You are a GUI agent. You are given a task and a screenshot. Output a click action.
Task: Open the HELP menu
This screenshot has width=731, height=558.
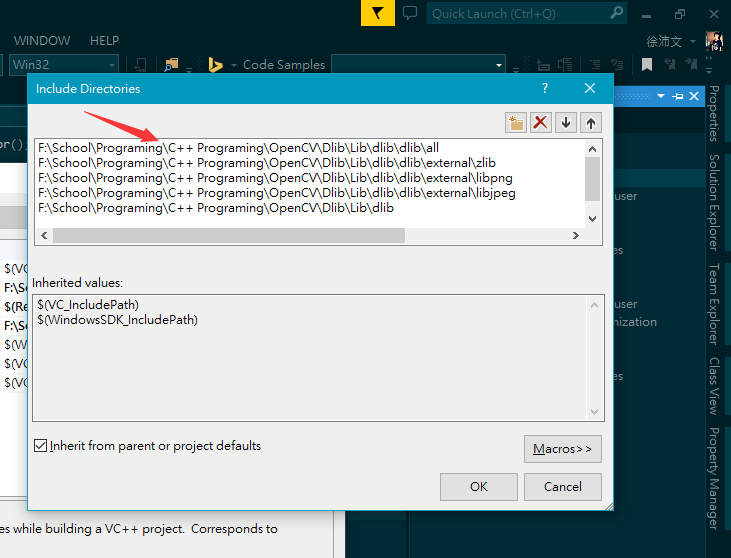(104, 41)
